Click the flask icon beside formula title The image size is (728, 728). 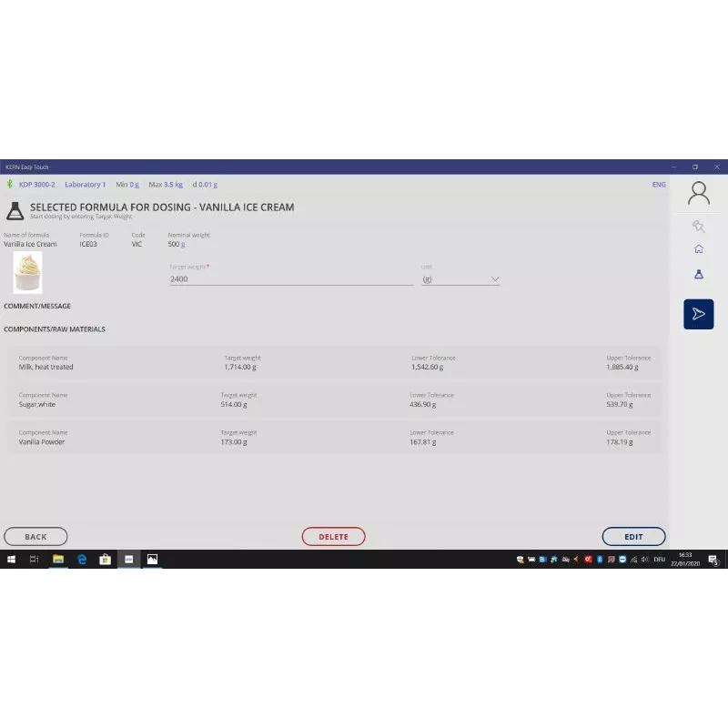(15, 210)
